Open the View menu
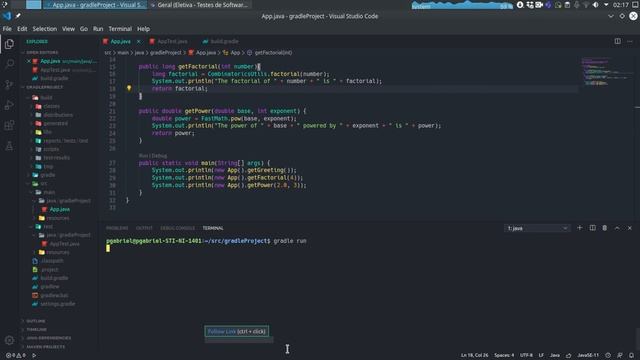Image resolution: width=640 pixels, height=360 pixels. 68,29
